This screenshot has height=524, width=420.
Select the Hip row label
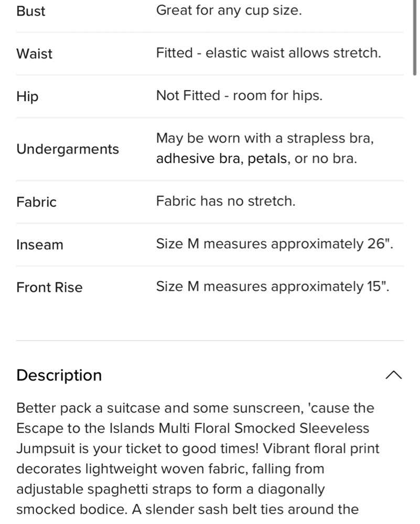point(27,96)
